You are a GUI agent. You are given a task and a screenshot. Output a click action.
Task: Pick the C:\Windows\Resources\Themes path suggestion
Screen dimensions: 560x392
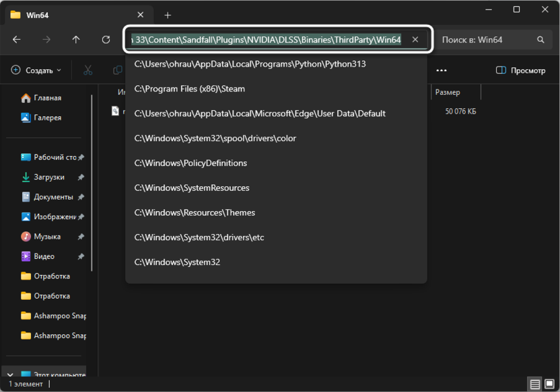195,212
